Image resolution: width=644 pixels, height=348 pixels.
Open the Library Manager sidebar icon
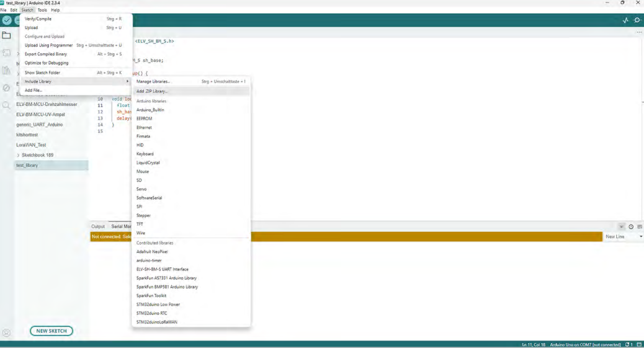[6, 71]
